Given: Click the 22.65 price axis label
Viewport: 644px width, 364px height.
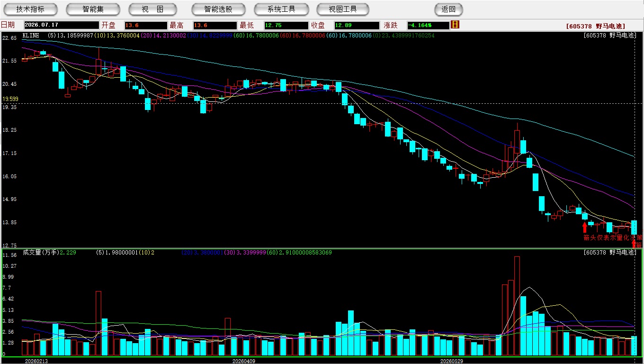Looking at the screenshot, I should click(9, 38).
